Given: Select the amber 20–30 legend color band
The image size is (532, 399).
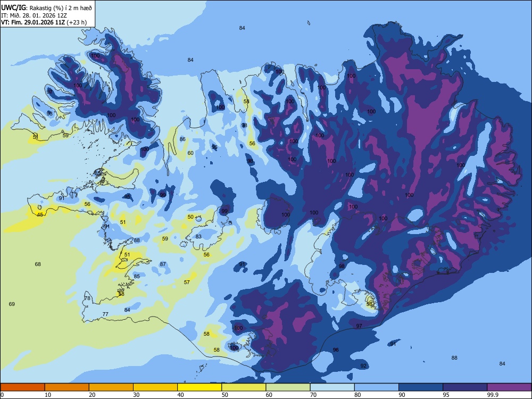Looking at the screenshot, I should (111, 387).
